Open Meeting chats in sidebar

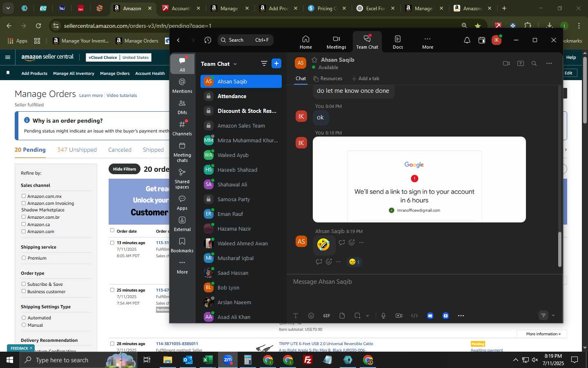[182, 152]
